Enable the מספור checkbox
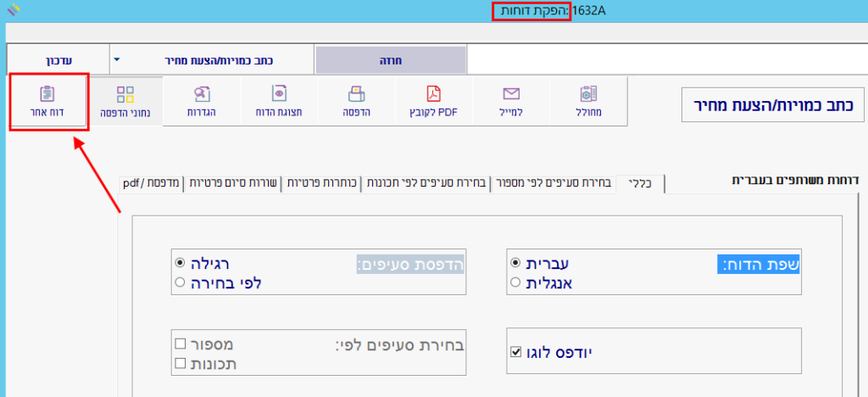 coord(180,344)
